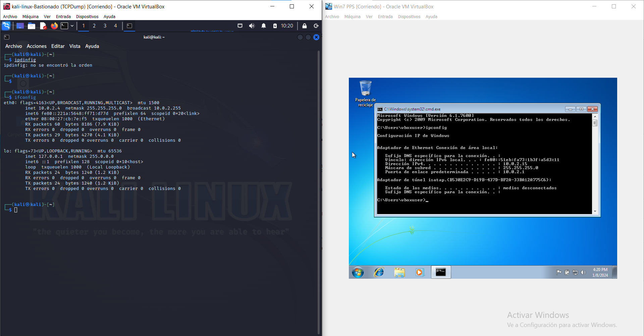Mute the Kali volume speaker icon
The image size is (644, 336).
point(252,26)
